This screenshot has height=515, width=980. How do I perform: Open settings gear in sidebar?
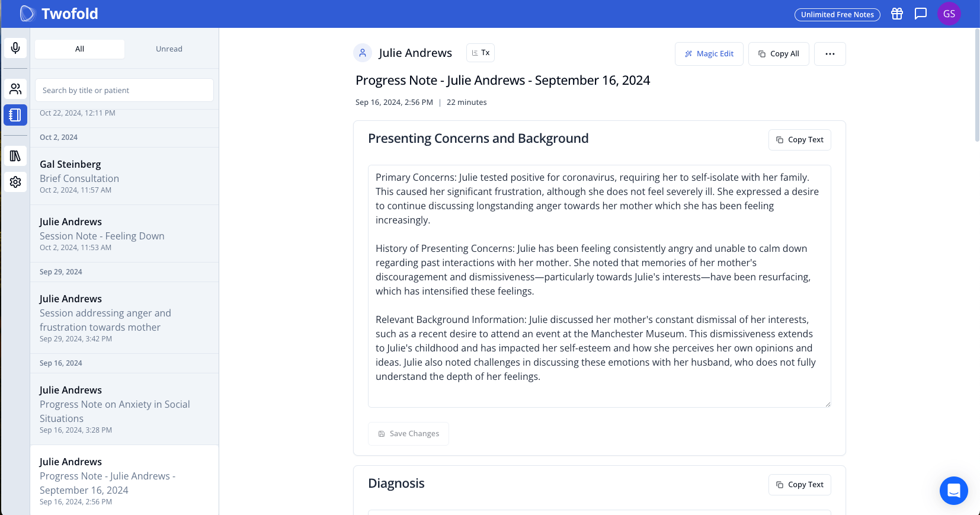[15, 182]
